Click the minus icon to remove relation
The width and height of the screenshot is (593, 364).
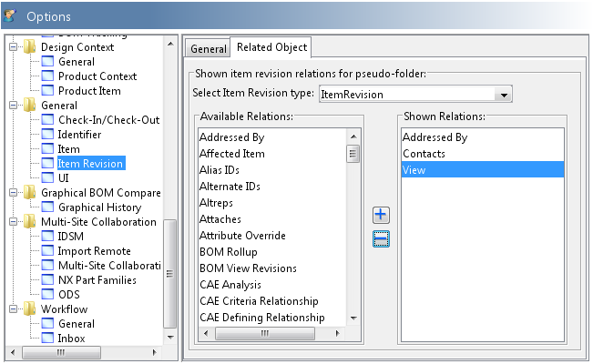[x=382, y=239]
